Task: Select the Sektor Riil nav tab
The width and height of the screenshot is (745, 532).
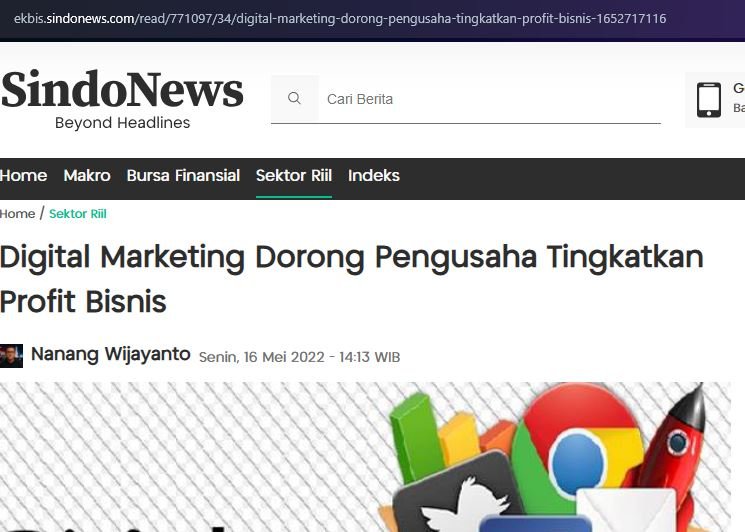Action: 294,176
